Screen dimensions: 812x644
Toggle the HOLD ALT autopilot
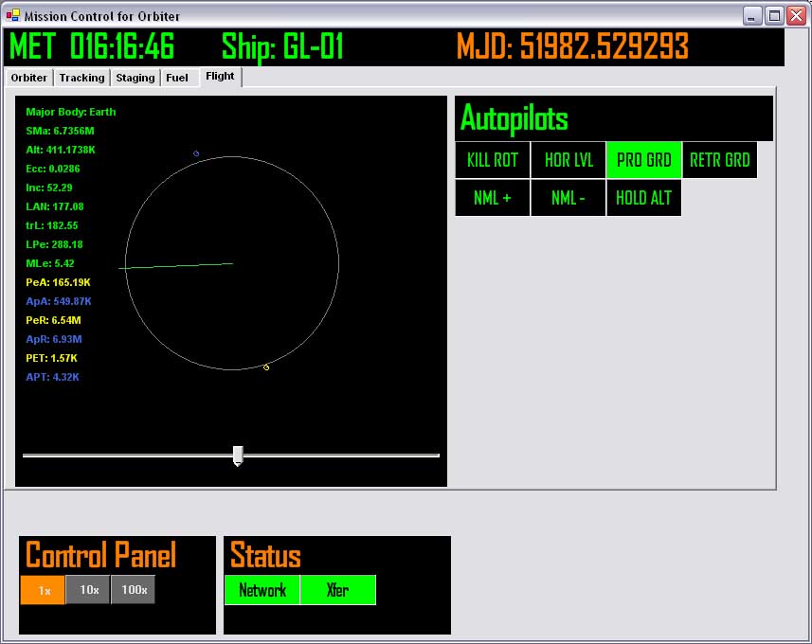(x=643, y=198)
